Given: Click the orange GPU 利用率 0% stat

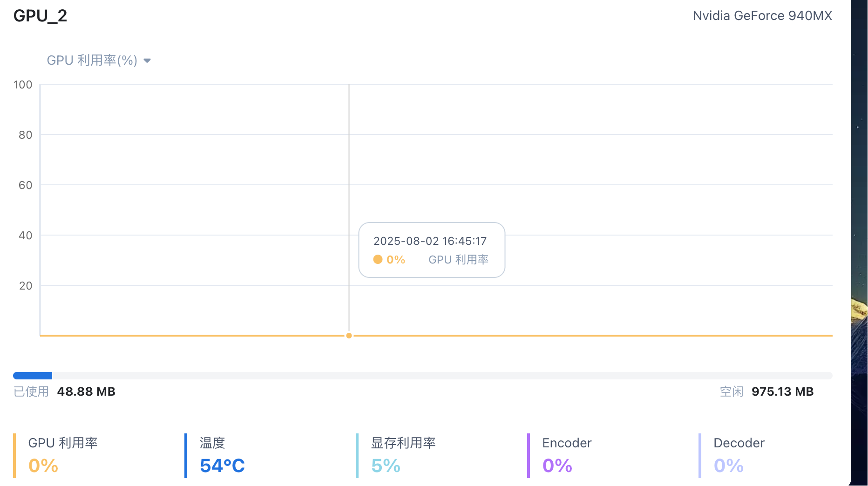Looking at the screenshot, I should (x=43, y=466).
